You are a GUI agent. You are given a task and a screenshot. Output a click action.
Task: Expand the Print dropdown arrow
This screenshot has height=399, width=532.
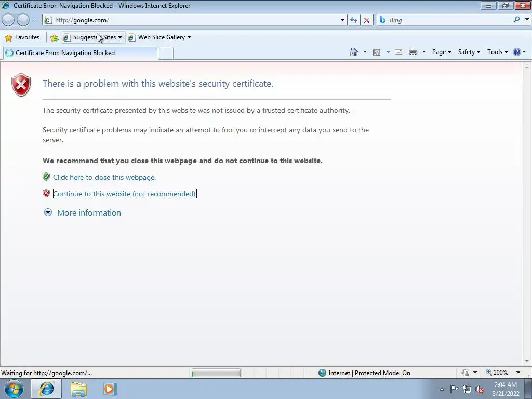coord(424,52)
